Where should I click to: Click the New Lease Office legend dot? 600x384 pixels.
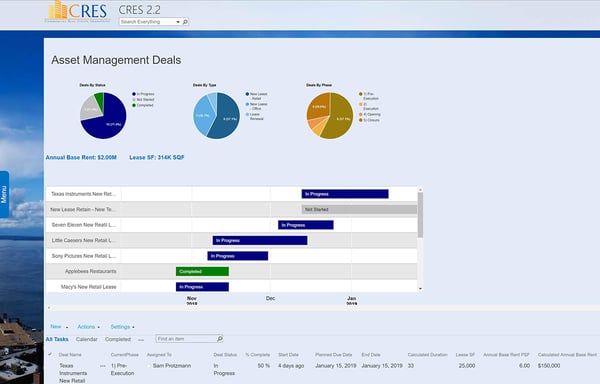tap(247, 104)
